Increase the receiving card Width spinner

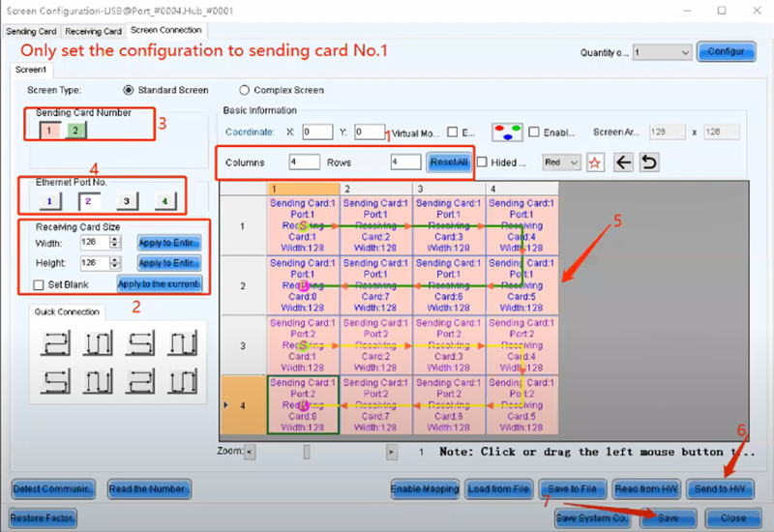point(115,239)
